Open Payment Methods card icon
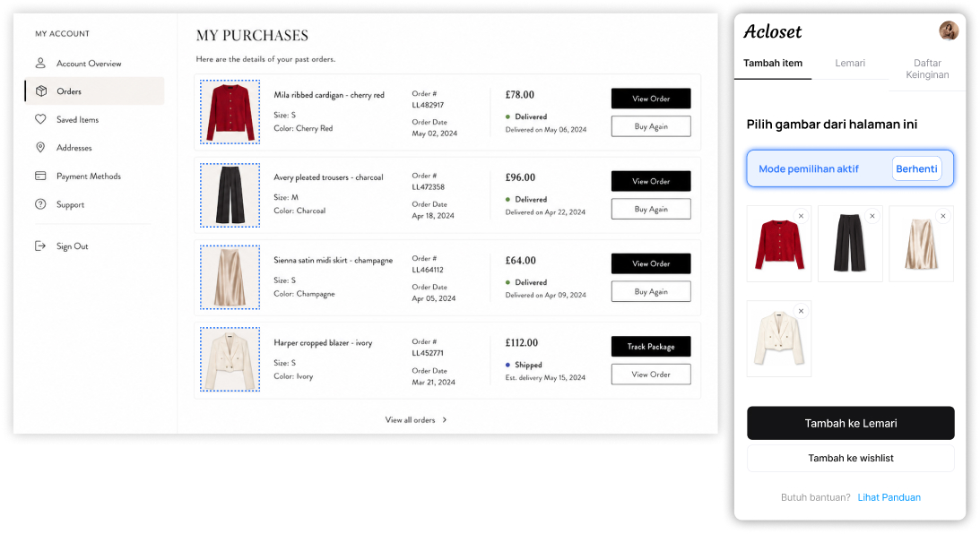This screenshot has width=980, height=534. click(40, 177)
